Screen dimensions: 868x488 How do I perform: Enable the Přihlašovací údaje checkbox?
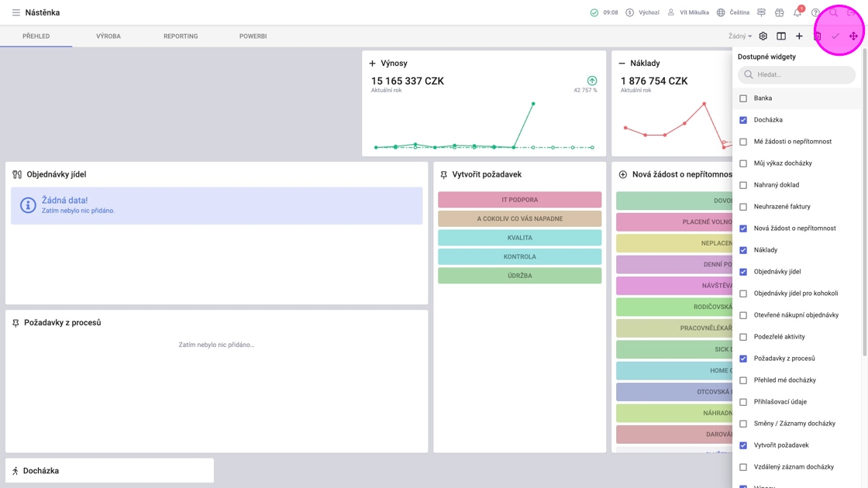tap(743, 402)
